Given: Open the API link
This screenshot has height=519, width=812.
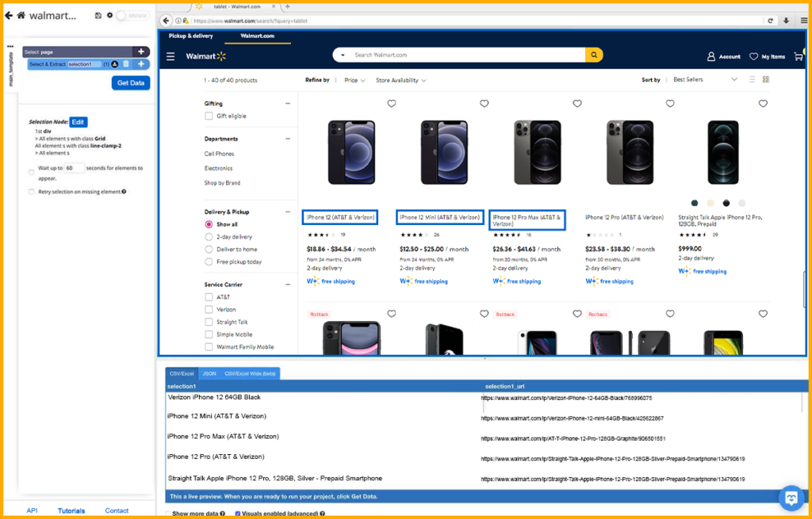Looking at the screenshot, I should (x=32, y=511).
